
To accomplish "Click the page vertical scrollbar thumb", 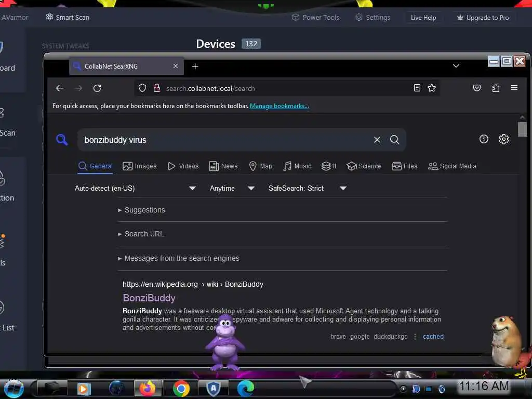I will pos(522,129).
